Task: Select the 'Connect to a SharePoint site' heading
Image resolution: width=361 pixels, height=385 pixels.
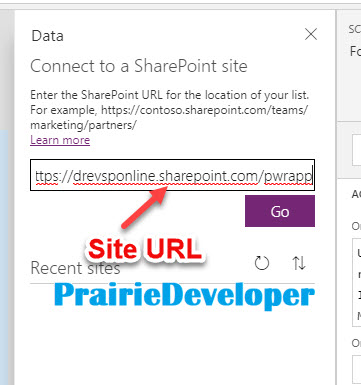Action: tap(139, 66)
